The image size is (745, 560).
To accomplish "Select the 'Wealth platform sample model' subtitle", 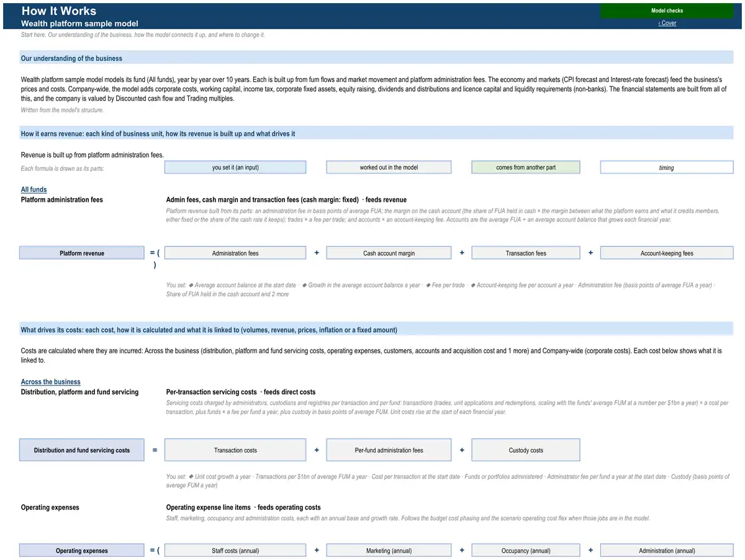I will coord(79,23).
